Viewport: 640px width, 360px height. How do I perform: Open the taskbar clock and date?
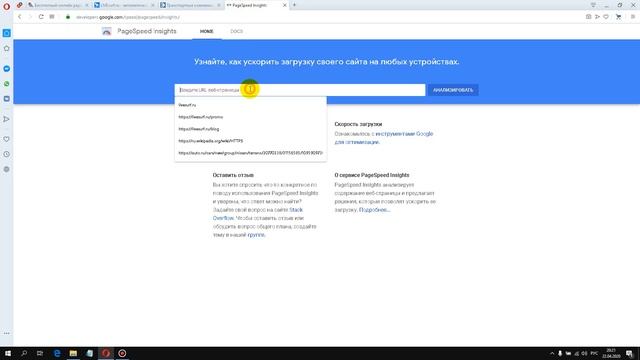(611, 353)
